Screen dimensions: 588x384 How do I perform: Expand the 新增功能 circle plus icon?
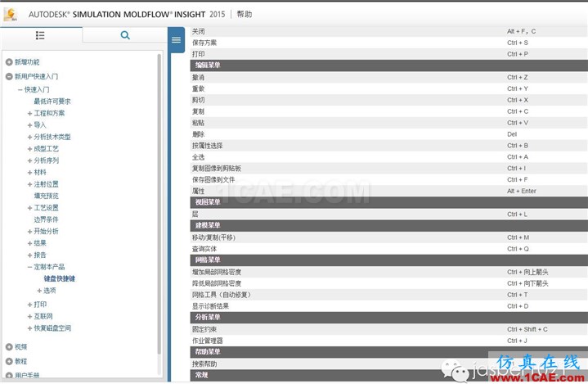click(x=9, y=62)
